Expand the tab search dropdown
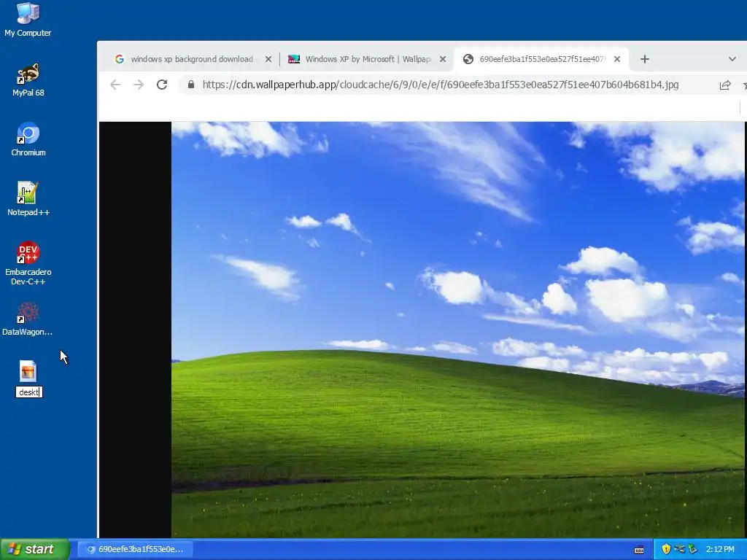747x560 pixels. coord(732,59)
